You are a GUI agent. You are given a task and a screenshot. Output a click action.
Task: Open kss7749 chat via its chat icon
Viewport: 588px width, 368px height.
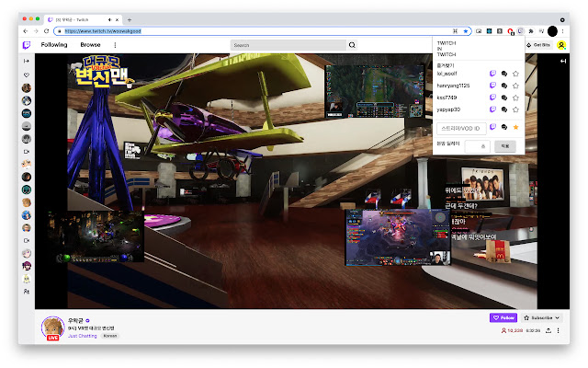pyautogui.click(x=504, y=98)
